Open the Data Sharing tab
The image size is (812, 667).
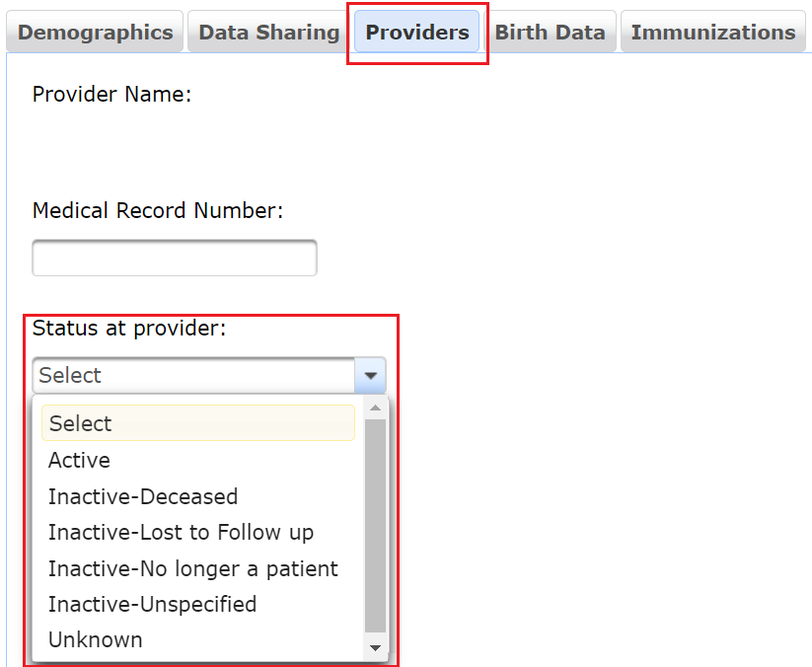(x=268, y=32)
